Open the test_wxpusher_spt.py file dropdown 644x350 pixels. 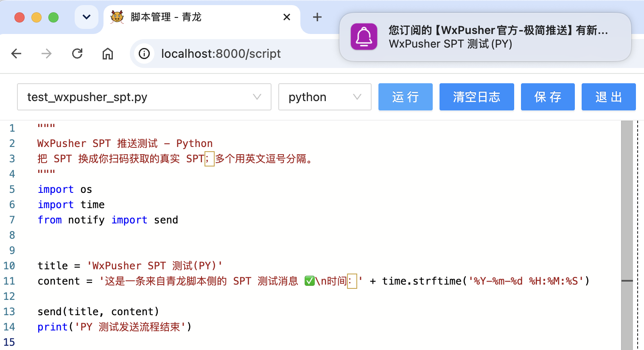pos(144,97)
